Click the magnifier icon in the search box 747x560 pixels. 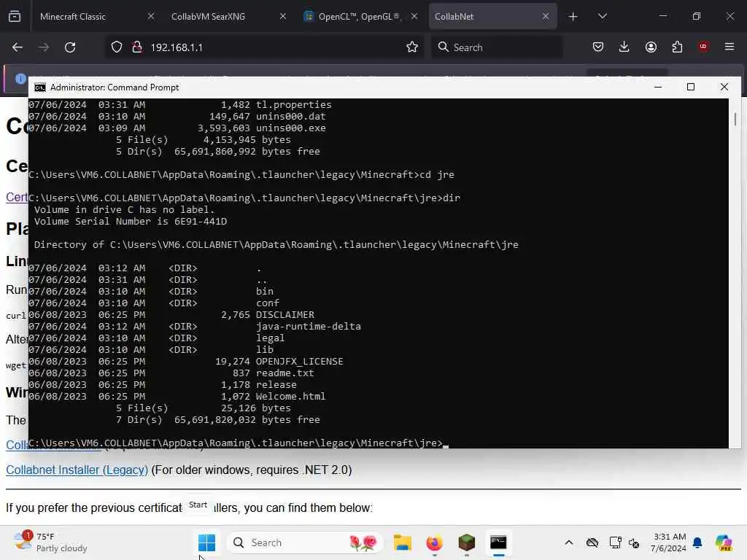(x=443, y=47)
